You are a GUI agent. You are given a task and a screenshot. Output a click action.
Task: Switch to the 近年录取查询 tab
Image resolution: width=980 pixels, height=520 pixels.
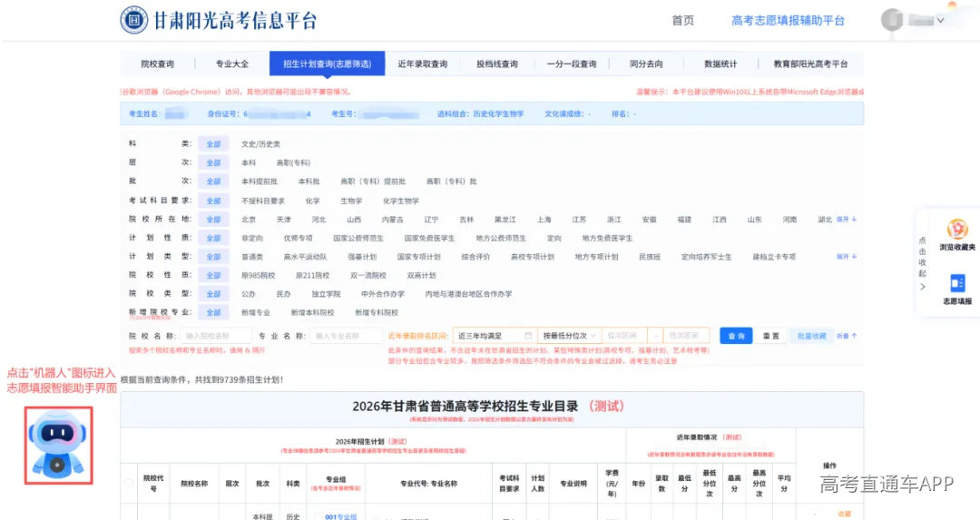pos(423,64)
